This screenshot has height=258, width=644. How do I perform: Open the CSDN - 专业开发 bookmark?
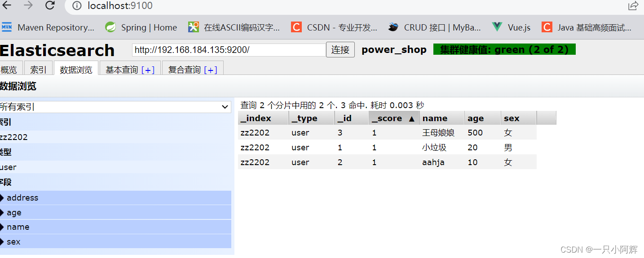(x=334, y=27)
